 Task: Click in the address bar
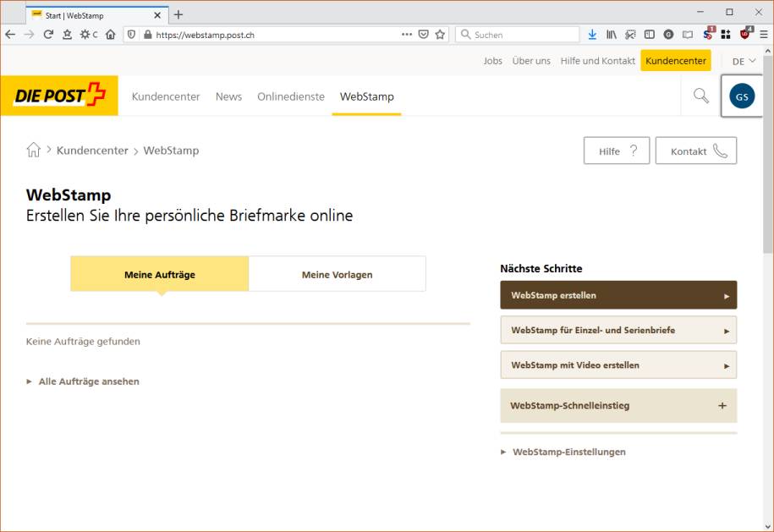(254, 34)
